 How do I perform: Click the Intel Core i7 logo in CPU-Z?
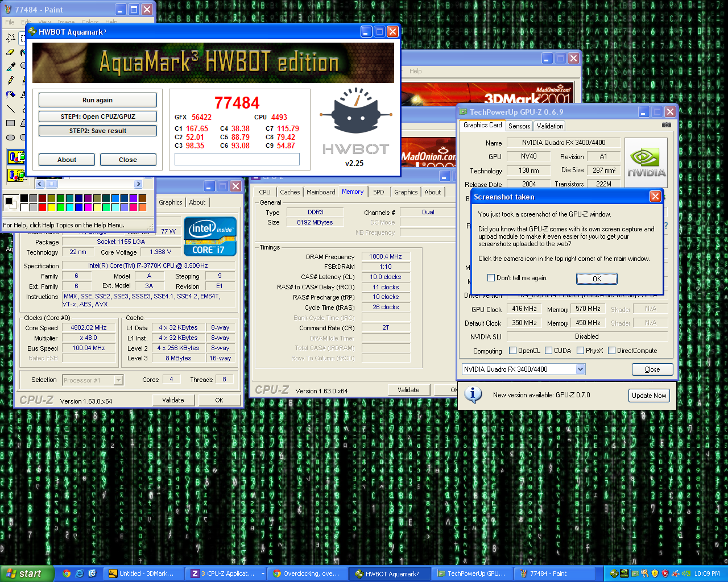(210, 236)
